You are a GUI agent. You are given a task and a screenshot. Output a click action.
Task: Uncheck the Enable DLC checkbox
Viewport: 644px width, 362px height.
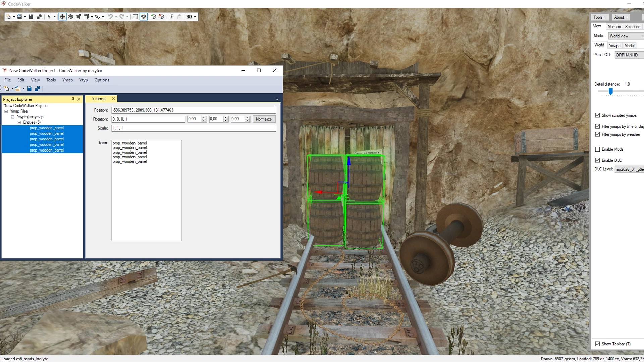tap(597, 160)
